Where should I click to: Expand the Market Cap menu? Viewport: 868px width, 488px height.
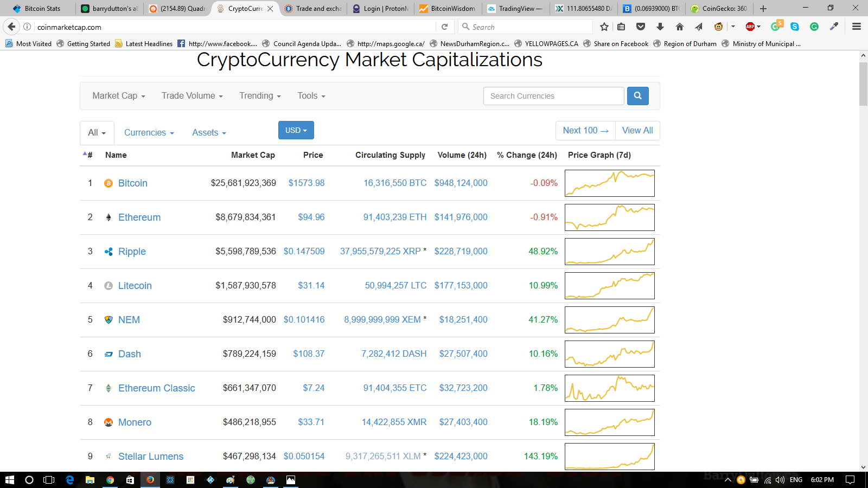(x=119, y=96)
